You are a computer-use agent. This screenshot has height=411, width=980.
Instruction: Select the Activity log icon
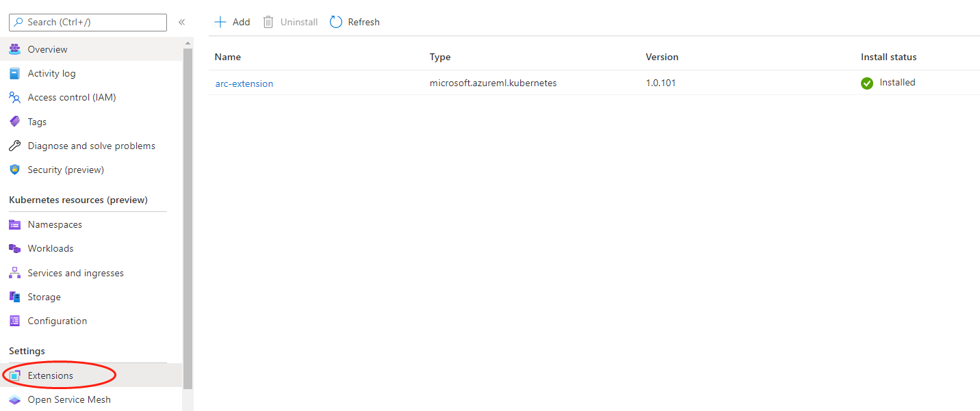coord(15,73)
